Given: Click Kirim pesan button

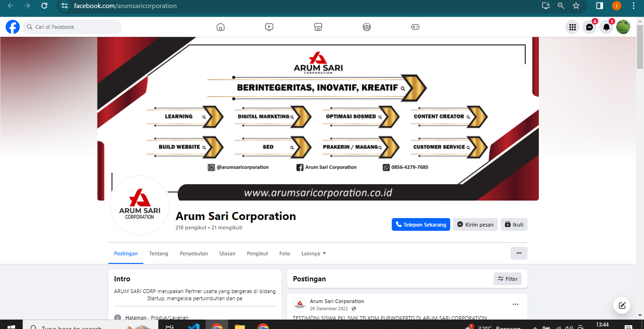Looking at the screenshot, I should coord(475,225).
